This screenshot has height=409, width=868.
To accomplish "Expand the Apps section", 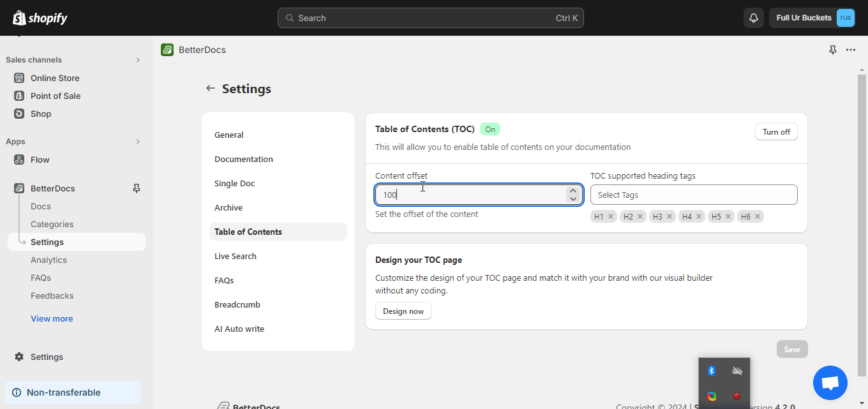I will (x=137, y=141).
